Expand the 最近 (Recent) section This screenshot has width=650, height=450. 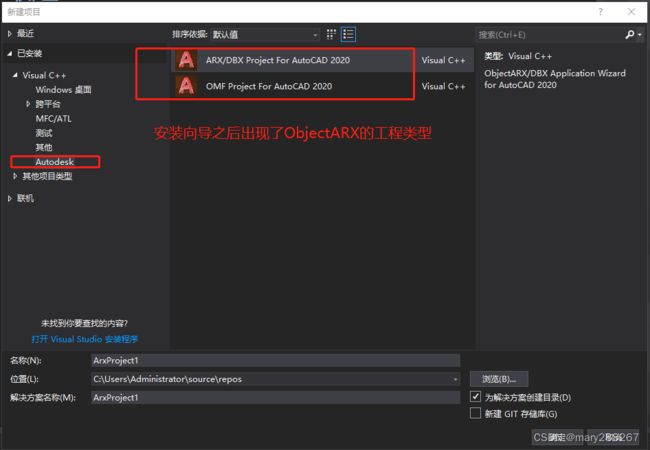click(x=10, y=34)
